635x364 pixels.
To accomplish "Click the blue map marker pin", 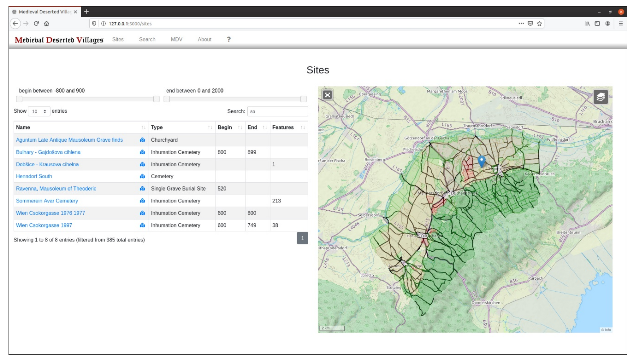I will (481, 161).
